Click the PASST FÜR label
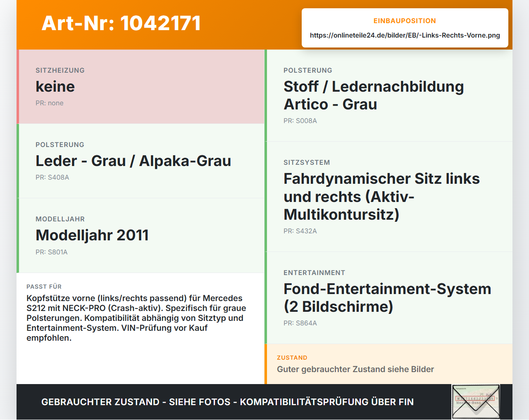The image size is (529, 420). pos(44,287)
